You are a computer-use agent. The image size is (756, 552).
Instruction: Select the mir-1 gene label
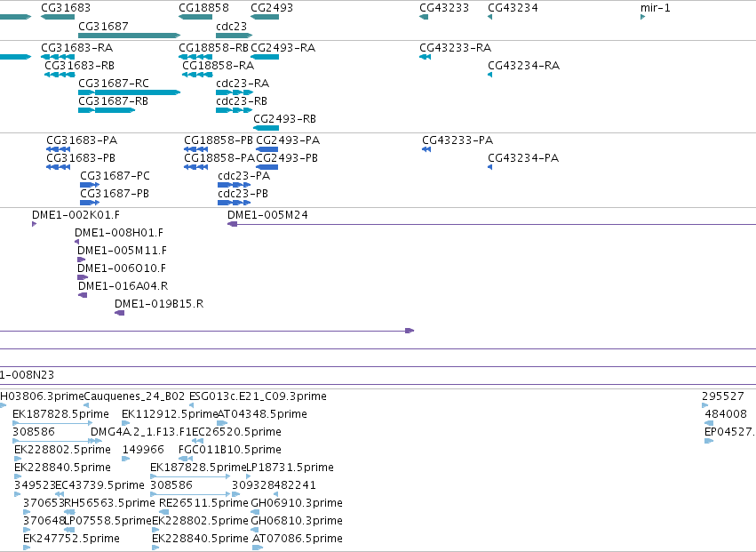pos(656,8)
